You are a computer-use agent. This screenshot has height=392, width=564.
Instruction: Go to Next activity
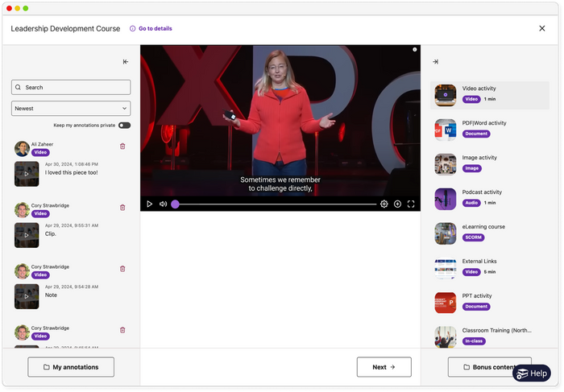pyautogui.click(x=384, y=367)
